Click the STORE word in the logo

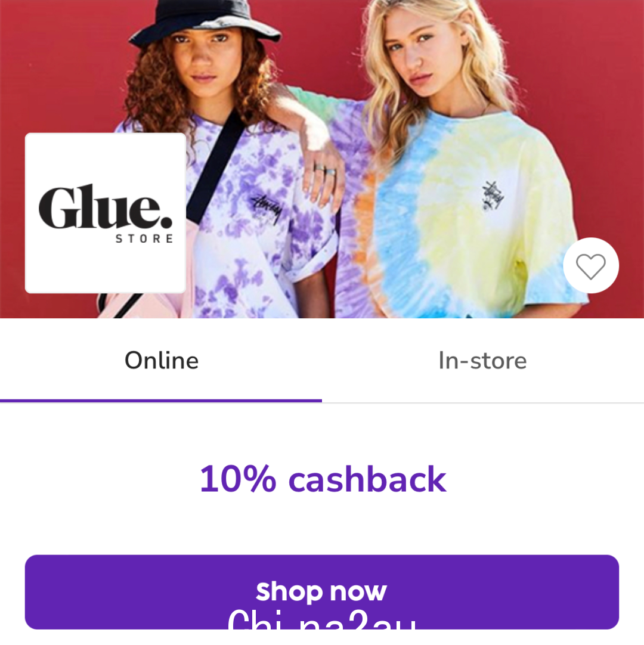[144, 238]
